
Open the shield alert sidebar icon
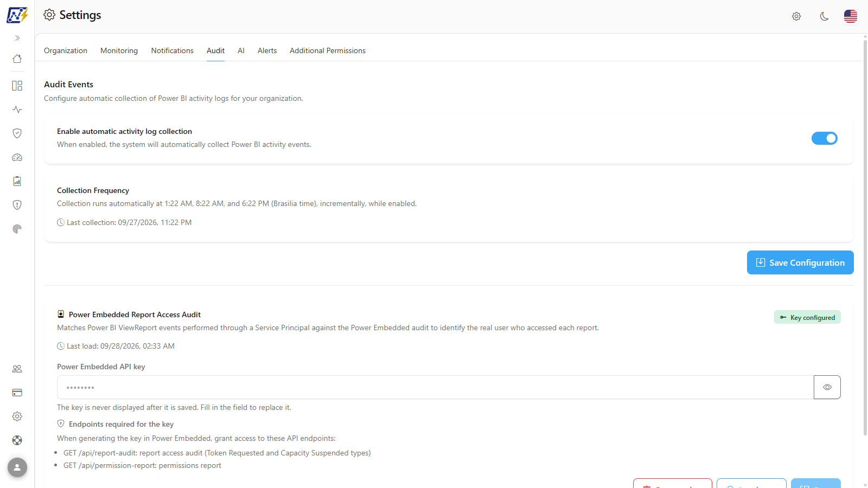click(x=17, y=205)
